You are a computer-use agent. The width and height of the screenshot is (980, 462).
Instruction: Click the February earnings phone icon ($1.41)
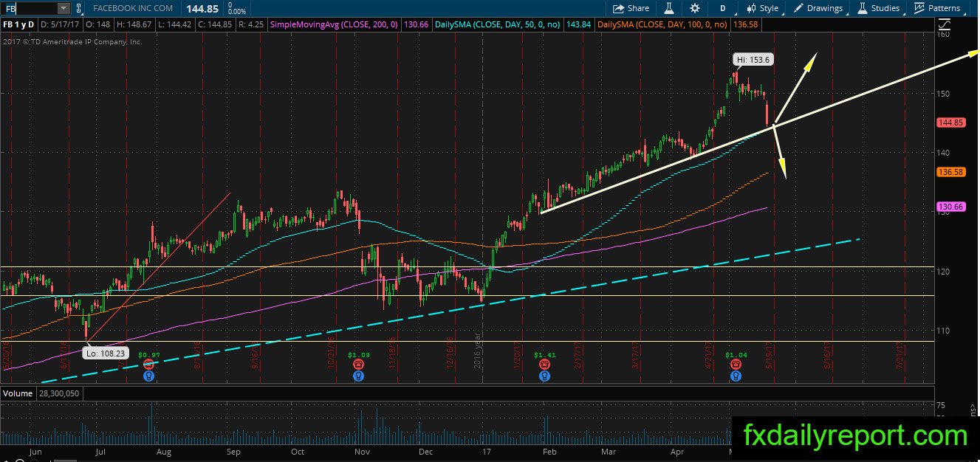click(x=544, y=365)
